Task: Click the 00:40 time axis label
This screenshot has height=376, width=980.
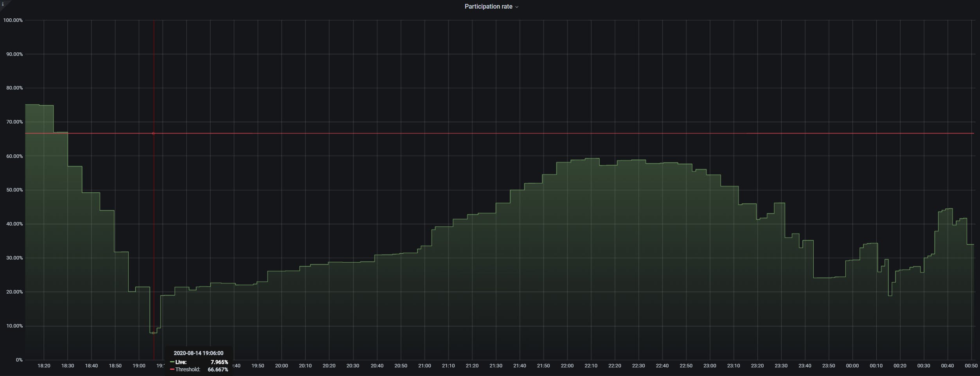Action: click(948, 366)
